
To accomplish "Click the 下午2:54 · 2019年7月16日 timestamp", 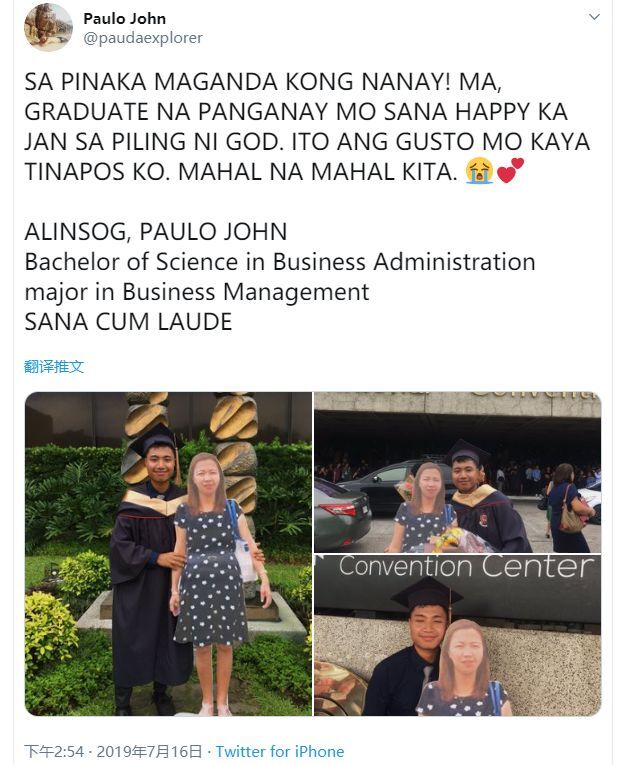I will 113,751.
